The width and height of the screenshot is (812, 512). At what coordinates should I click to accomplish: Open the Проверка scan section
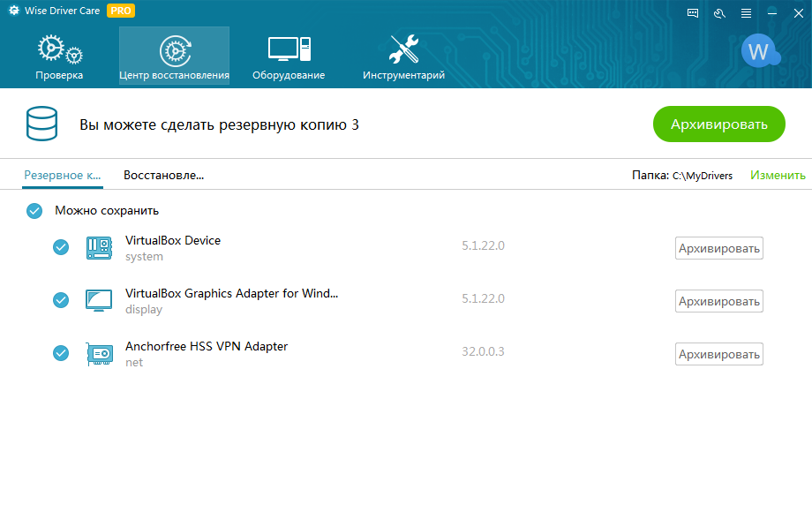(59, 57)
